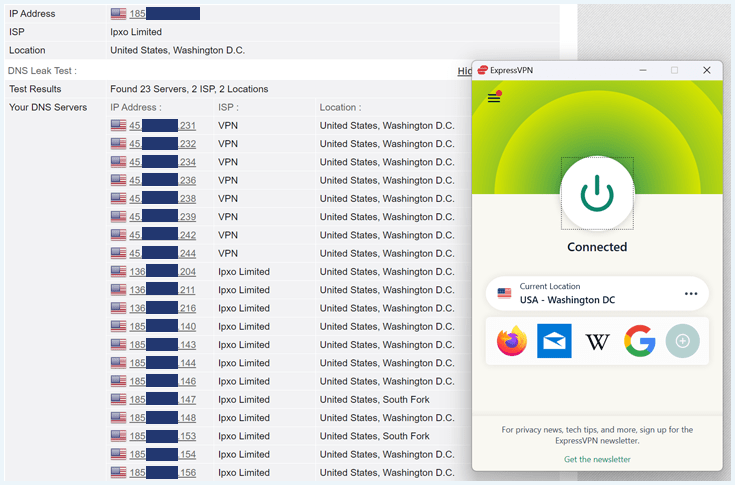Open DNS server IP ending in 232

point(163,144)
